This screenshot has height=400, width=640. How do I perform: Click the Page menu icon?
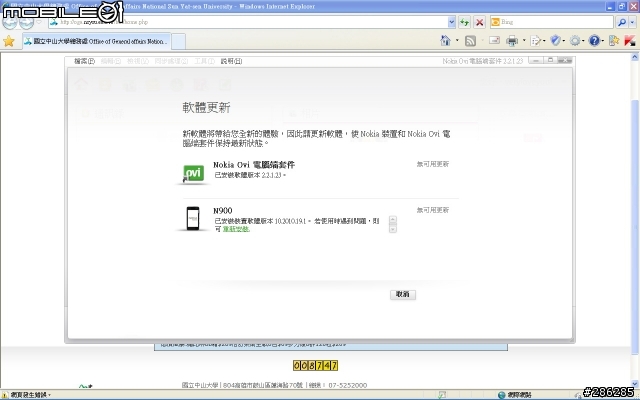click(536, 41)
